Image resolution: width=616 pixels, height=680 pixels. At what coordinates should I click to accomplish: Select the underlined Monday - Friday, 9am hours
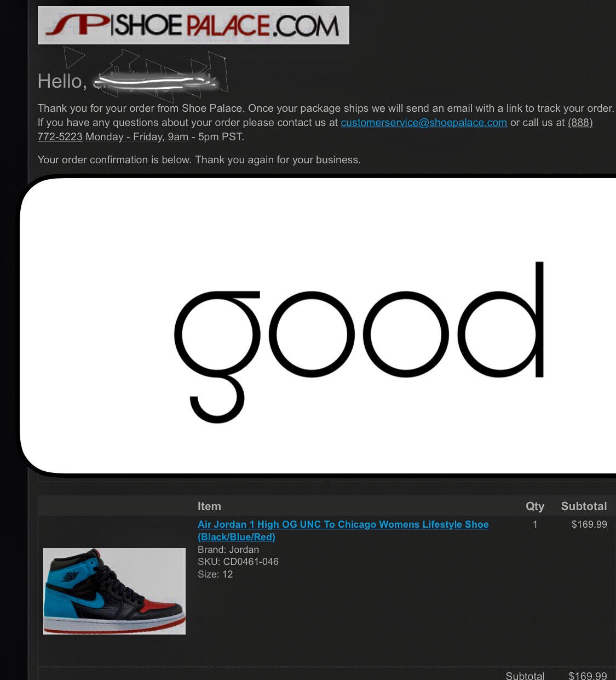click(x=137, y=137)
